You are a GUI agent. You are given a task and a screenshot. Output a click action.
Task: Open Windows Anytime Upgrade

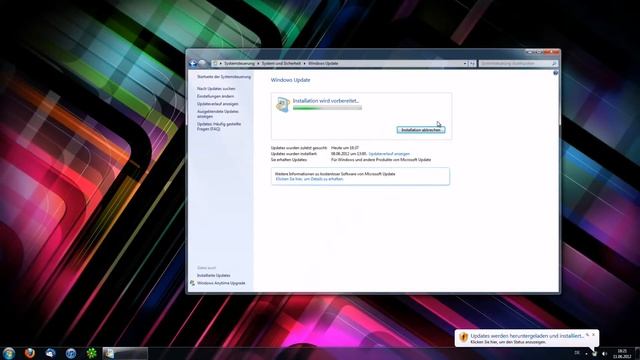click(221, 283)
